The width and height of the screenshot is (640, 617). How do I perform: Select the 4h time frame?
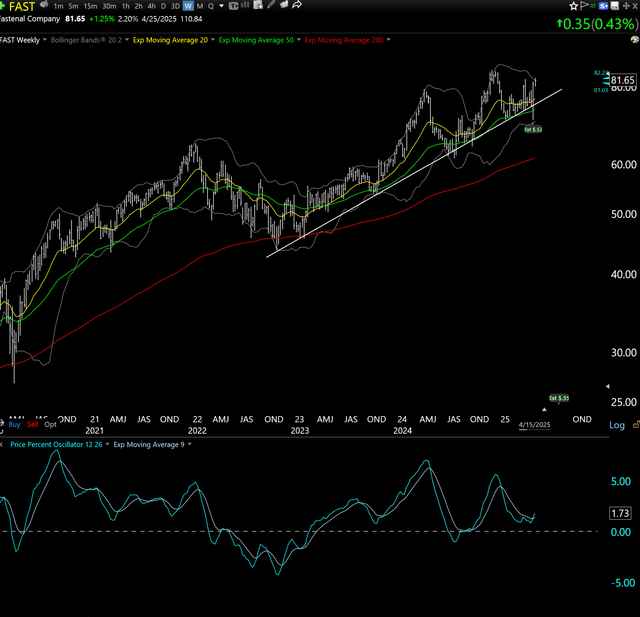[152, 6]
